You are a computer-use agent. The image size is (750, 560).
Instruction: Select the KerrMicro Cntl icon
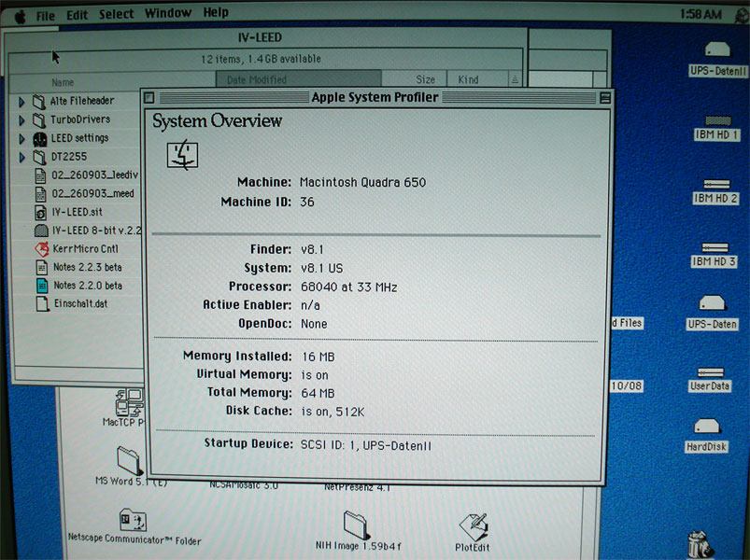42,249
